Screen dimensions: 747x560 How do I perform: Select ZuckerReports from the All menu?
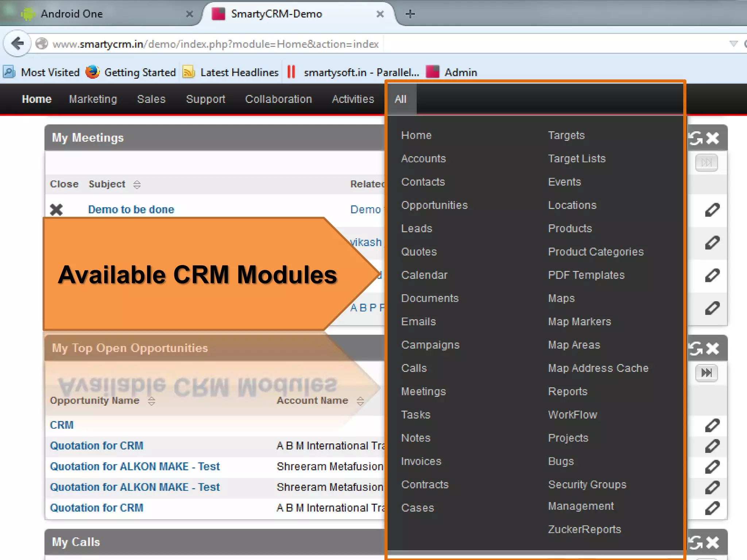(585, 529)
